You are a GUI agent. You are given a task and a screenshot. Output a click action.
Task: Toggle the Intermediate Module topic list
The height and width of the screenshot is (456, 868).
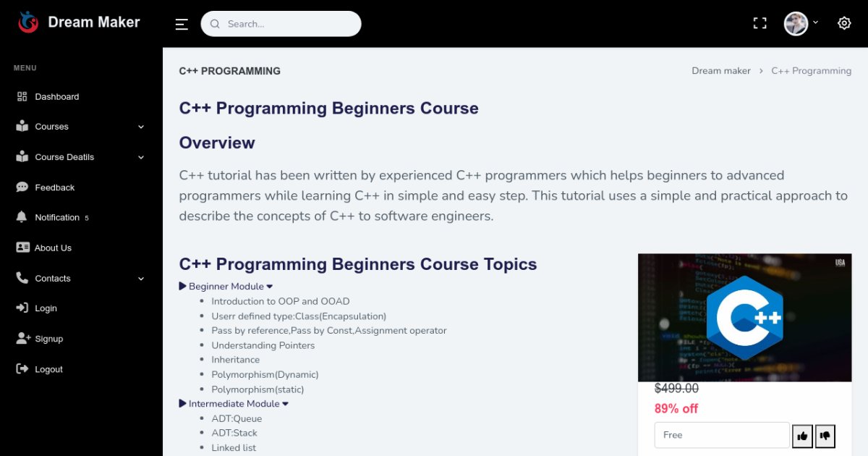[x=234, y=404]
